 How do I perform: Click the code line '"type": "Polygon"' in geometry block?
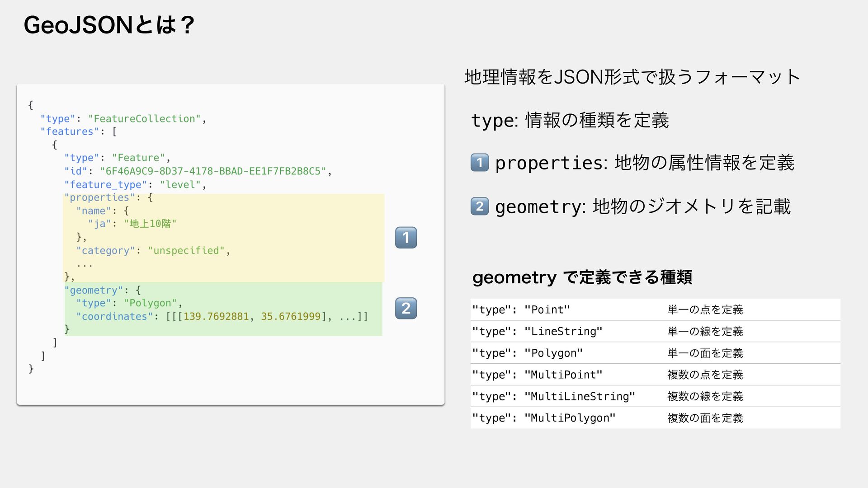pyautogui.click(x=129, y=303)
